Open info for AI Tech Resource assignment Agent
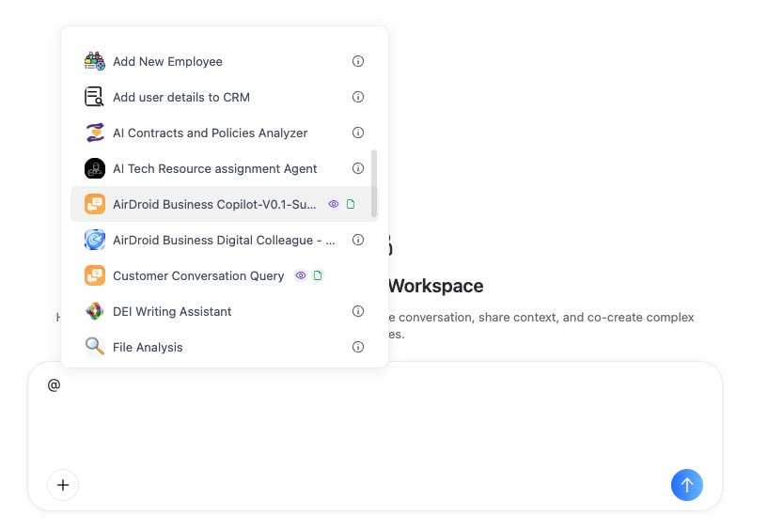Image resolution: width=768 pixels, height=532 pixels. tap(358, 168)
